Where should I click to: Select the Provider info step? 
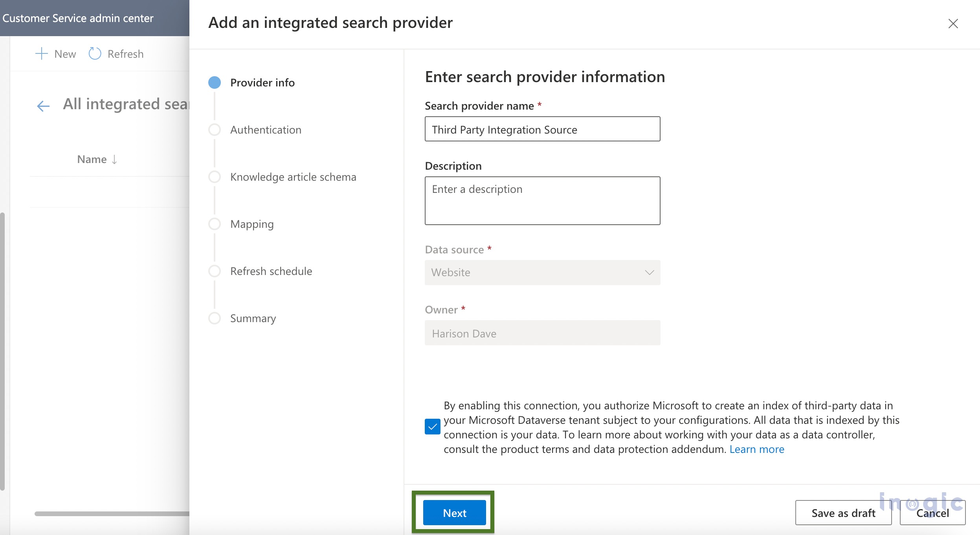pyautogui.click(x=262, y=82)
